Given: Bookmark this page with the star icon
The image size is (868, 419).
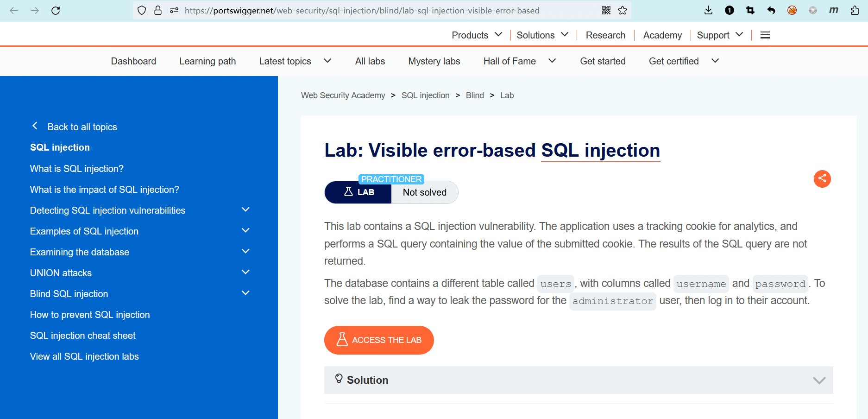Looking at the screenshot, I should point(623,10).
